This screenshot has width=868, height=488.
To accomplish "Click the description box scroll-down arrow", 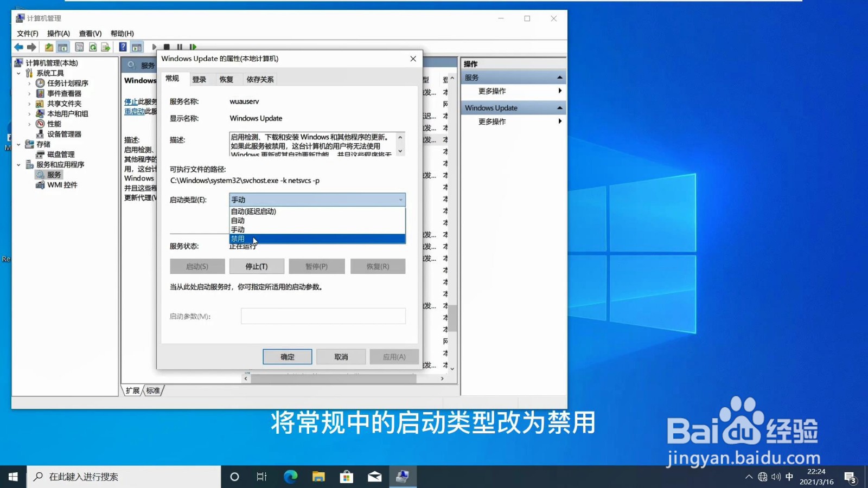I will [400, 152].
